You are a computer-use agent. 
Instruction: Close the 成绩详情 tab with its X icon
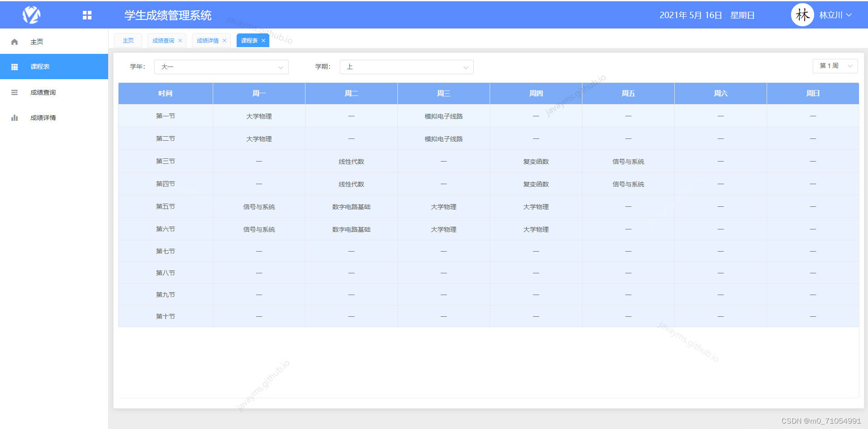point(224,40)
